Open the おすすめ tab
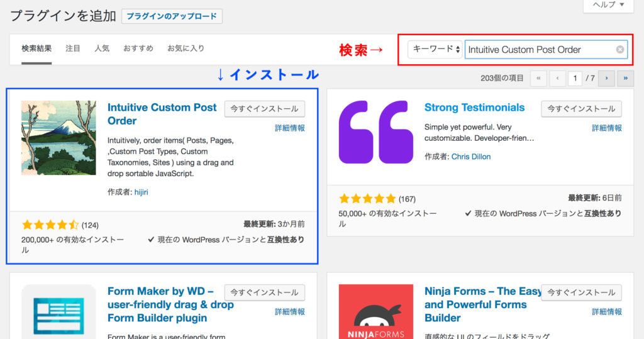This screenshot has width=644, height=339. pyautogui.click(x=138, y=48)
